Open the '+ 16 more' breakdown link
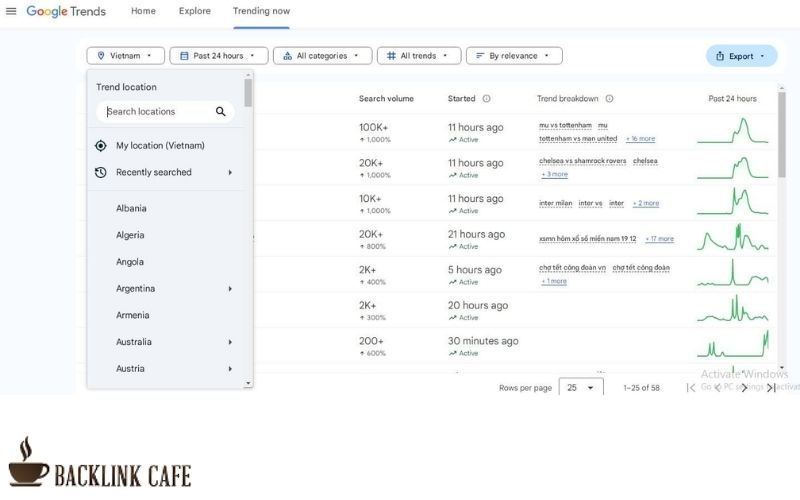The height and width of the screenshot is (500, 800). click(x=640, y=138)
